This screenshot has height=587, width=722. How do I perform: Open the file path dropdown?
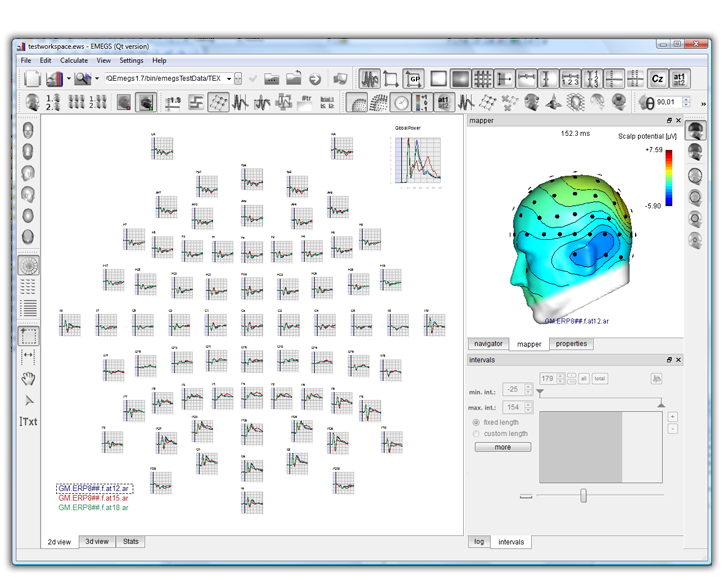click(x=229, y=78)
